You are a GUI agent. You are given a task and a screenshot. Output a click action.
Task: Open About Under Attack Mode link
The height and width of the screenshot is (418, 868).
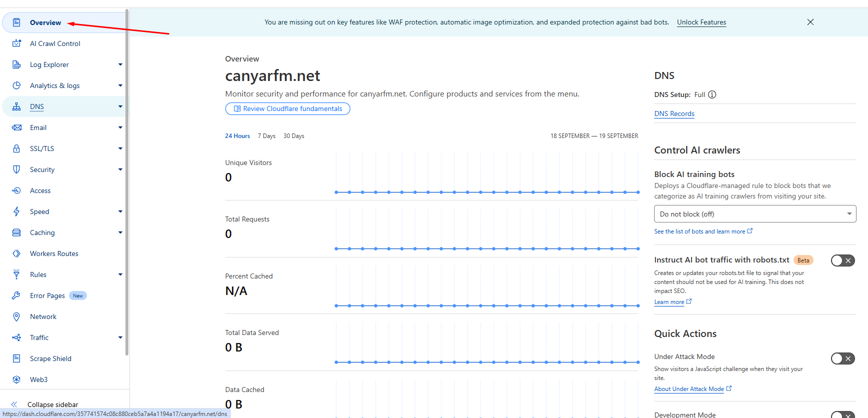693,389
